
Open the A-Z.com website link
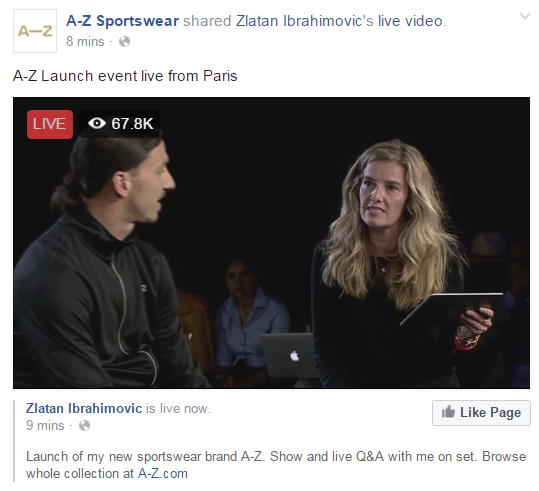click(x=163, y=473)
